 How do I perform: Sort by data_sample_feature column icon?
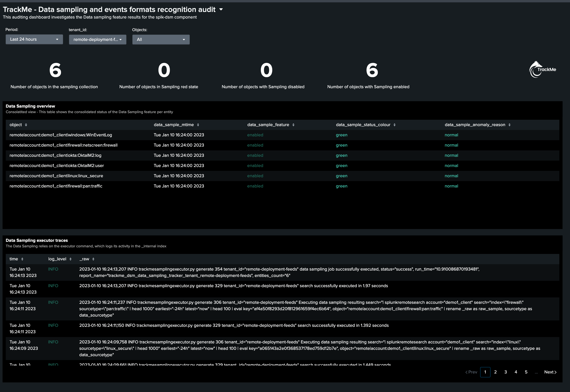(x=293, y=125)
